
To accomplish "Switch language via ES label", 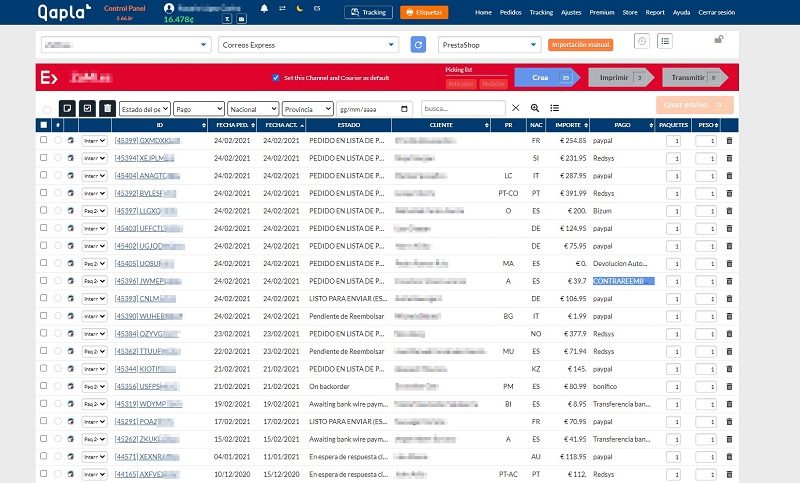I will tap(317, 8).
